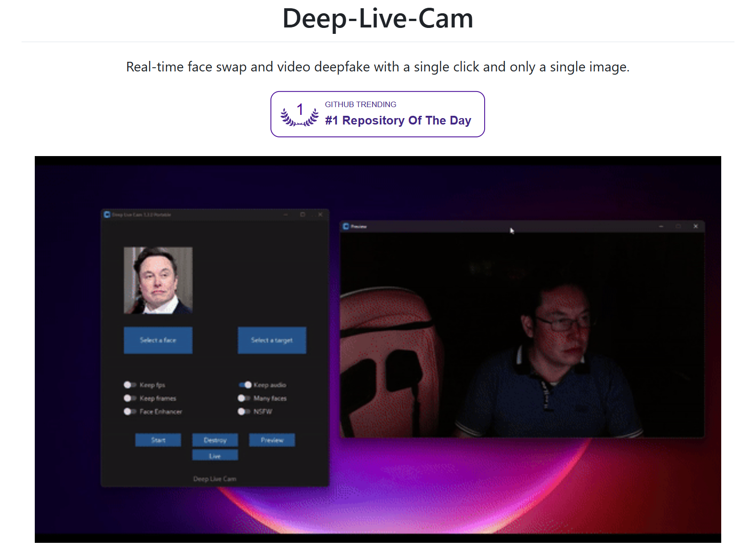Click the Preview window's title bar icon

pyautogui.click(x=347, y=226)
